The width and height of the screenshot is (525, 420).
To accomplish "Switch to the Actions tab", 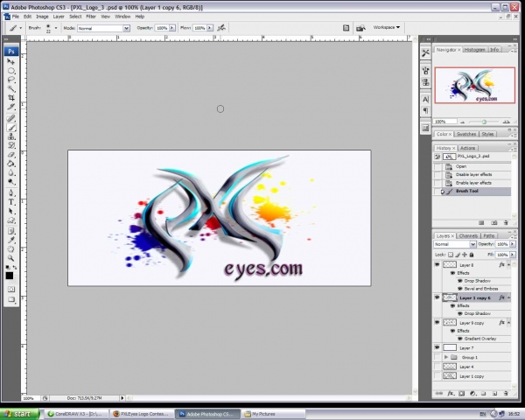I will tap(467, 148).
